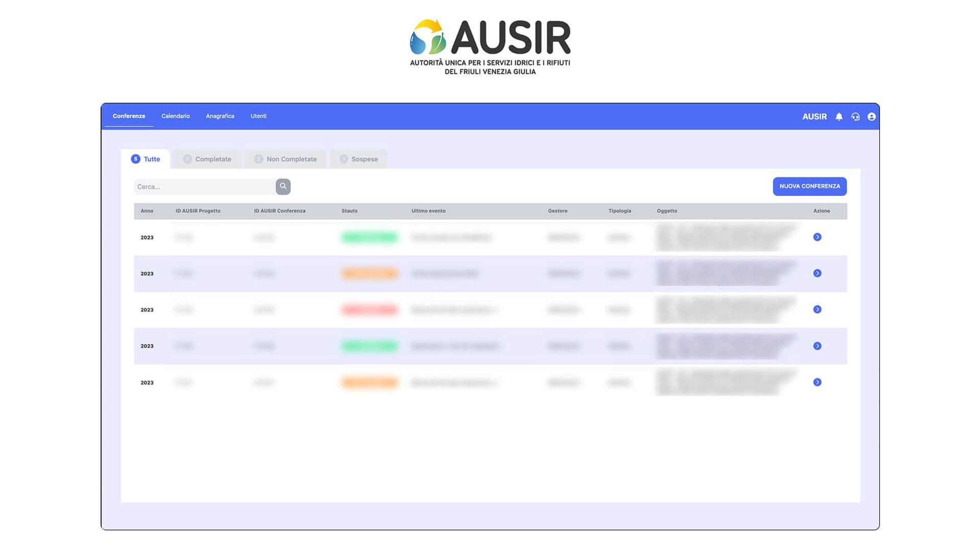Click the magnifier search button
Viewport: 980px width, 551px height.
point(283,186)
